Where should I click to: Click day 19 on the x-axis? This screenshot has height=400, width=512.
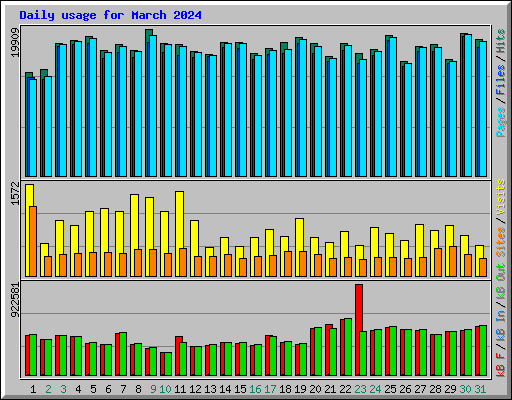coord(300,389)
